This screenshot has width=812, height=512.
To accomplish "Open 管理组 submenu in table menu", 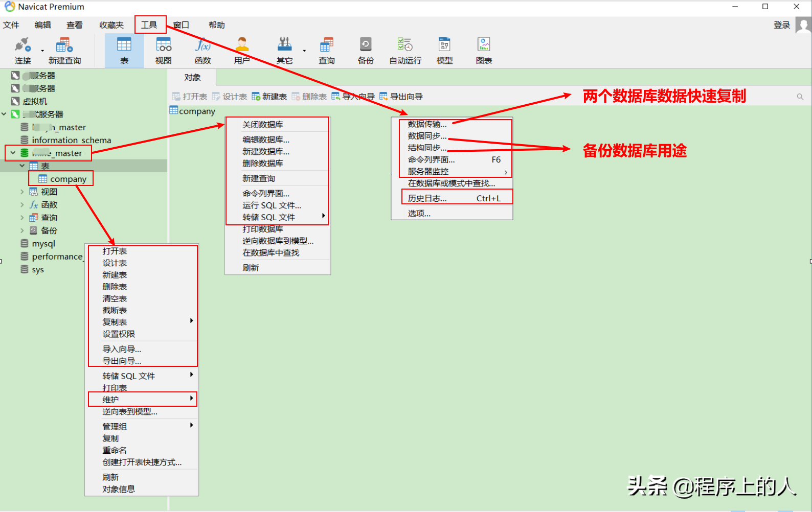I will 142,426.
